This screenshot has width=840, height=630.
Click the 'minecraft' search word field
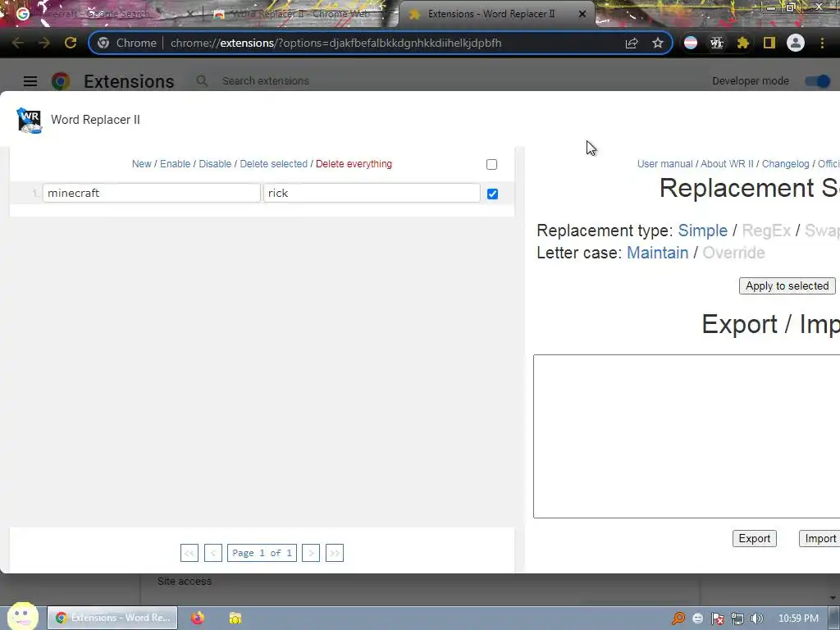click(x=152, y=193)
